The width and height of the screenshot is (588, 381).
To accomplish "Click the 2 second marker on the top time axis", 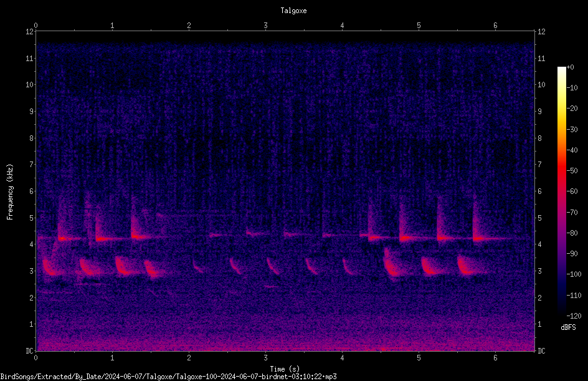I will point(189,26).
